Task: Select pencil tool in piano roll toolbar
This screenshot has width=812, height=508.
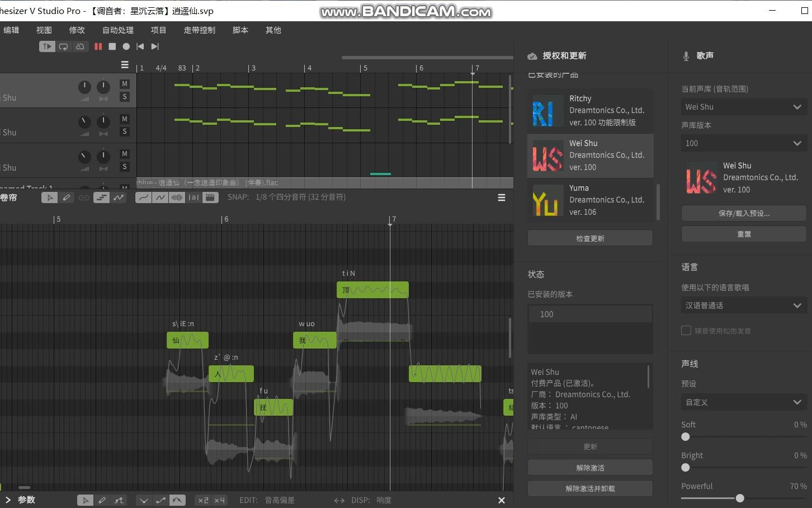Action: [x=67, y=197]
